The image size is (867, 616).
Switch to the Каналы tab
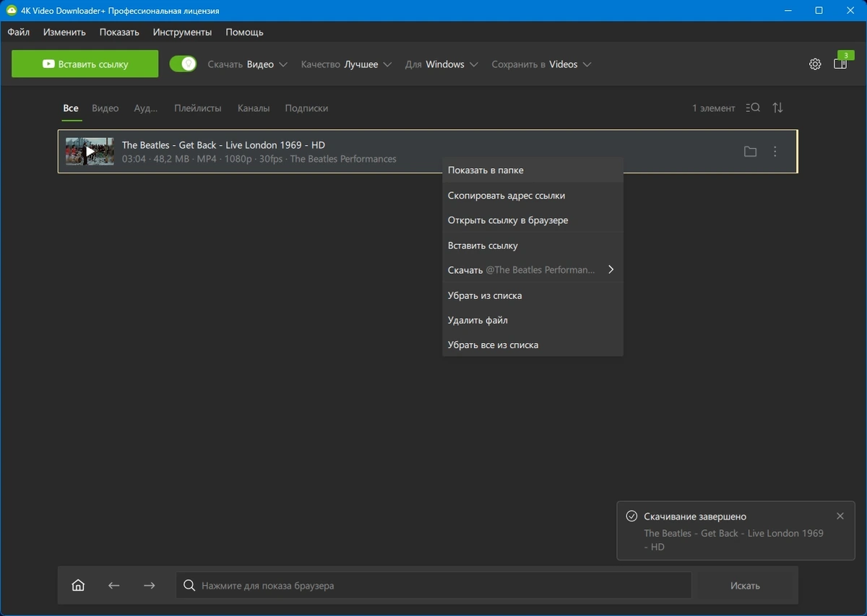point(254,108)
